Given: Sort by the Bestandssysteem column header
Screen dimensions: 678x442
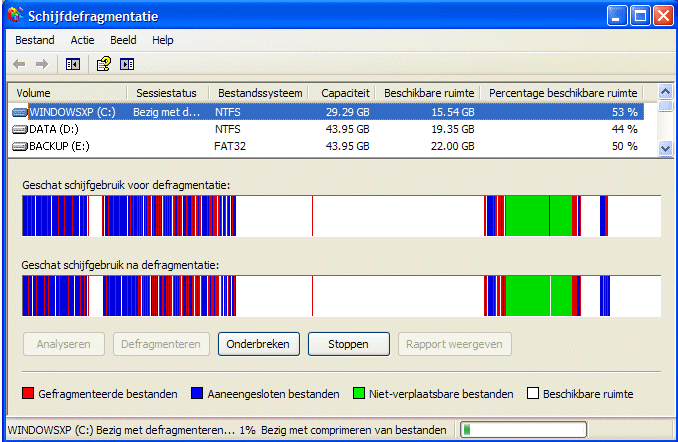Looking at the screenshot, I should pos(259,93).
